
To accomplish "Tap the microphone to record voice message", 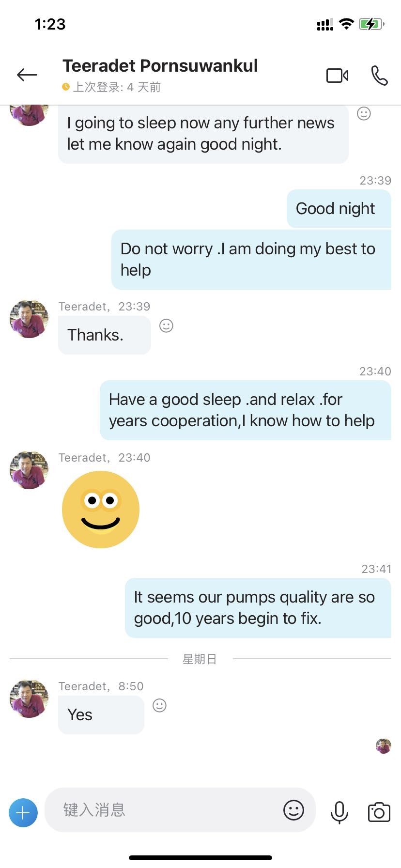I will 339,812.
